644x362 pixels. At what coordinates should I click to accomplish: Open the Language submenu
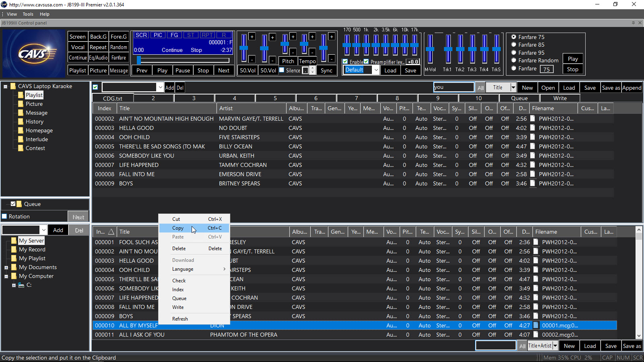pyautogui.click(x=194, y=269)
